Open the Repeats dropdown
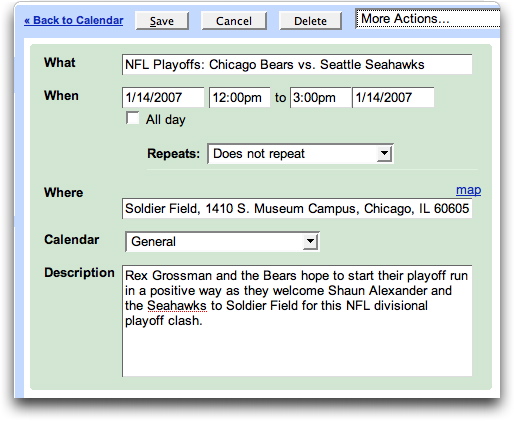 tap(300, 154)
